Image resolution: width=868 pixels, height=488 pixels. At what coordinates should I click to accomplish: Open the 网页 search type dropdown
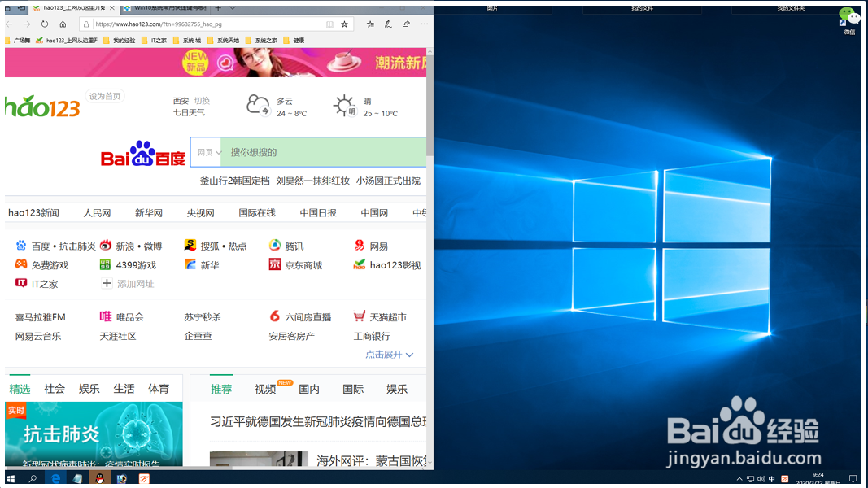click(x=209, y=152)
